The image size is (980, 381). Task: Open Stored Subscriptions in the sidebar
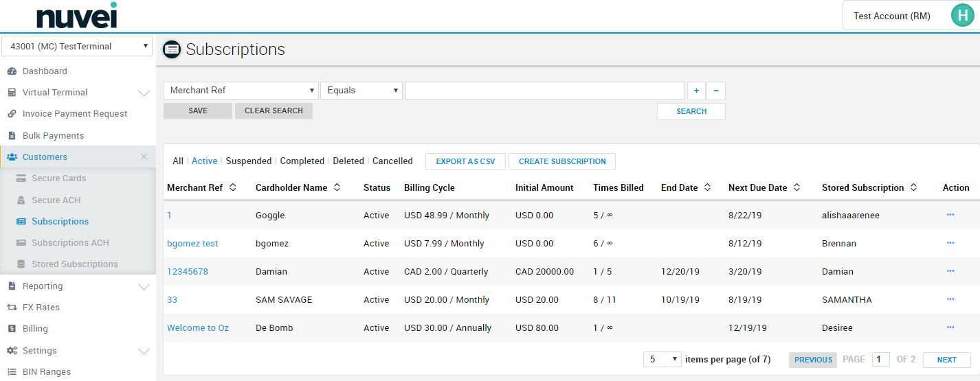point(74,264)
